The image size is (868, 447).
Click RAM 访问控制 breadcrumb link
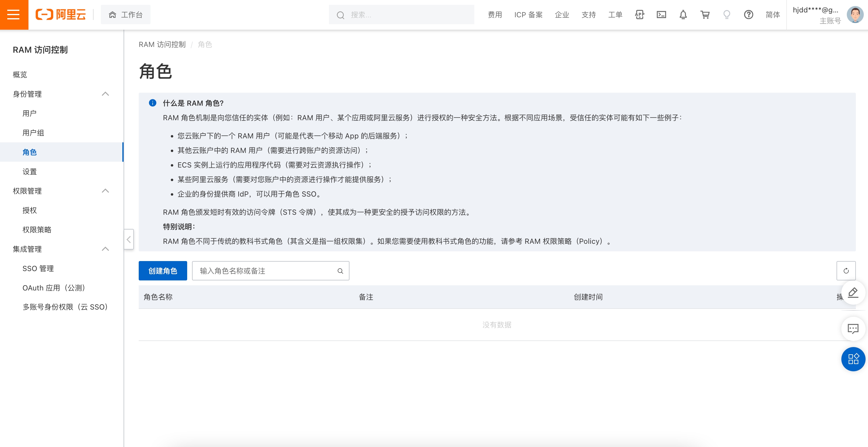(x=162, y=45)
